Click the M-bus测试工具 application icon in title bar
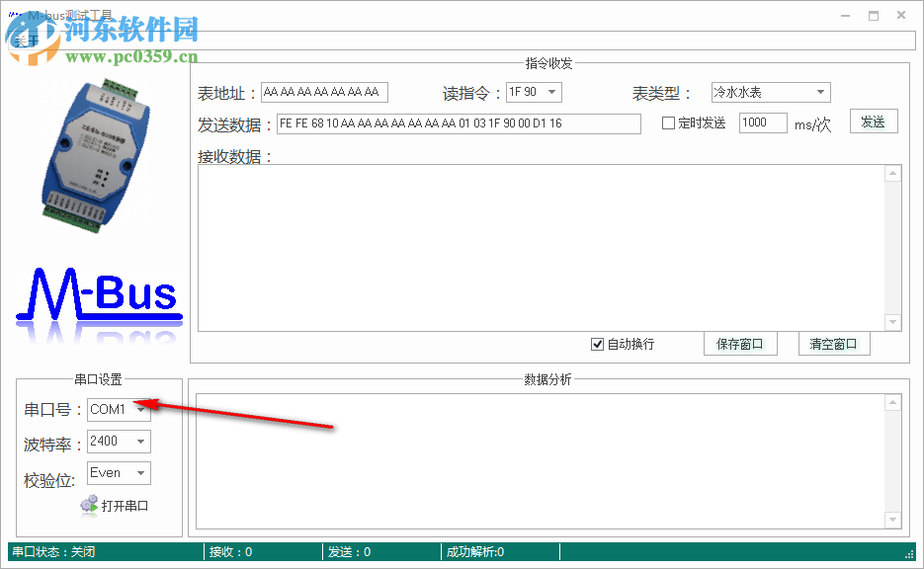This screenshot has width=924, height=569. pos(16,15)
